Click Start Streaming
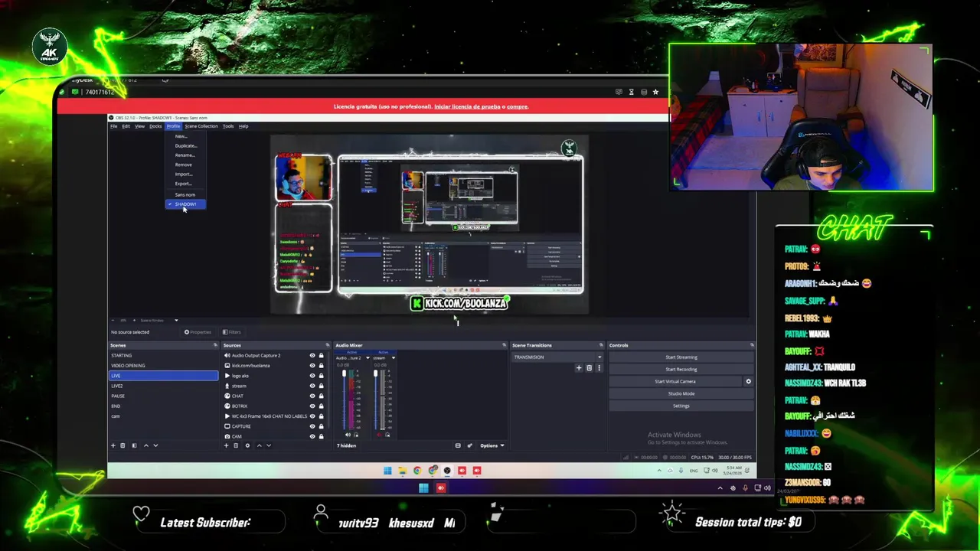The height and width of the screenshot is (551, 980). pyautogui.click(x=681, y=357)
